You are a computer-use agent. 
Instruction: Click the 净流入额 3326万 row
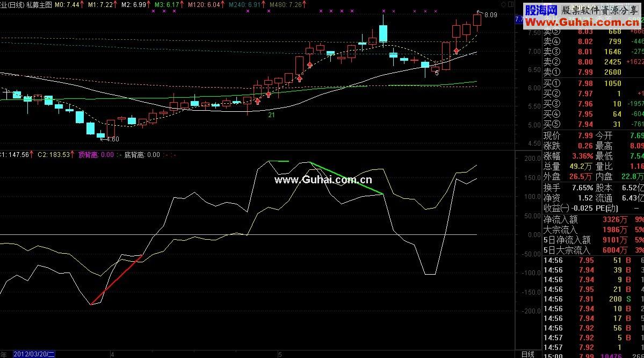point(593,220)
